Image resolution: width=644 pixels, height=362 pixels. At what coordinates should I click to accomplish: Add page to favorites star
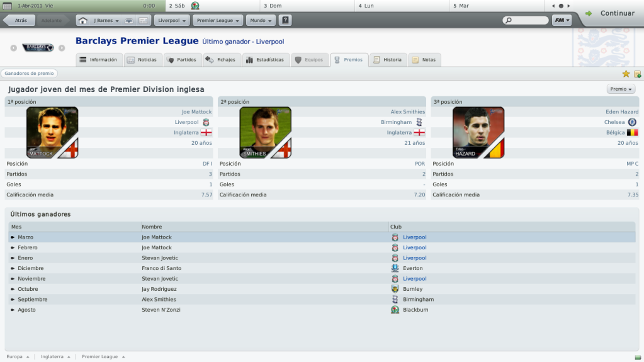pos(626,74)
